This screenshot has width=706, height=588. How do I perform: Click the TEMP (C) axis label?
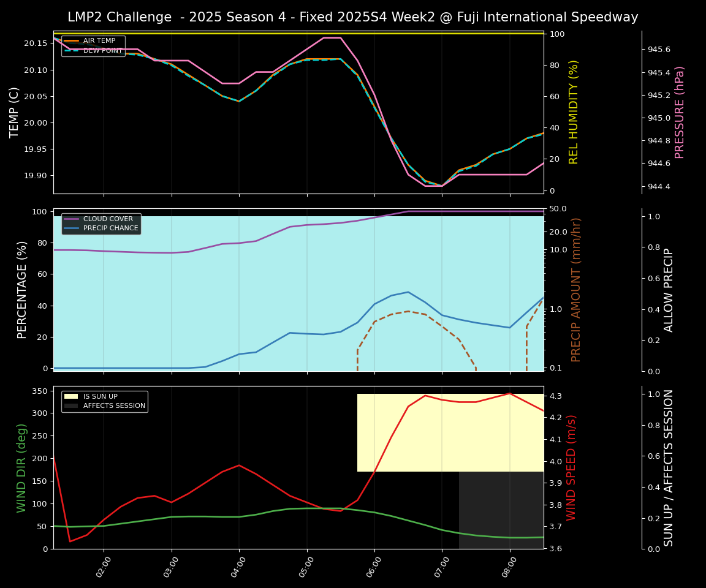point(14,112)
